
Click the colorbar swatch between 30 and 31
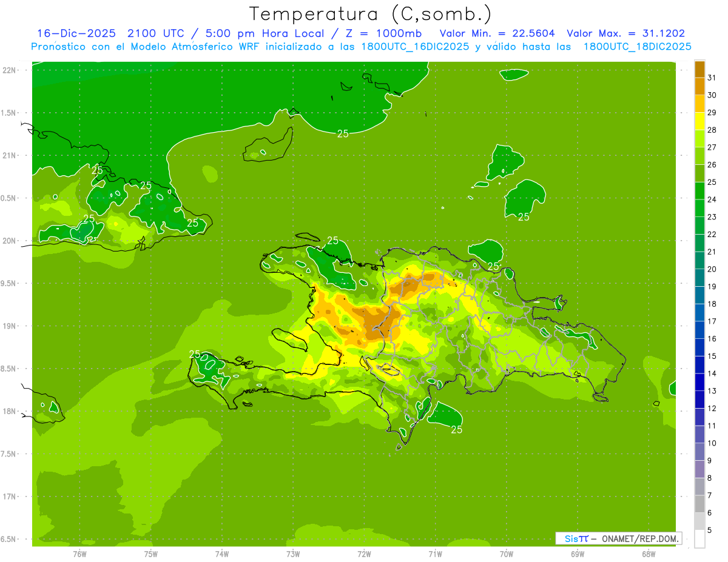click(x=700, y=86)
